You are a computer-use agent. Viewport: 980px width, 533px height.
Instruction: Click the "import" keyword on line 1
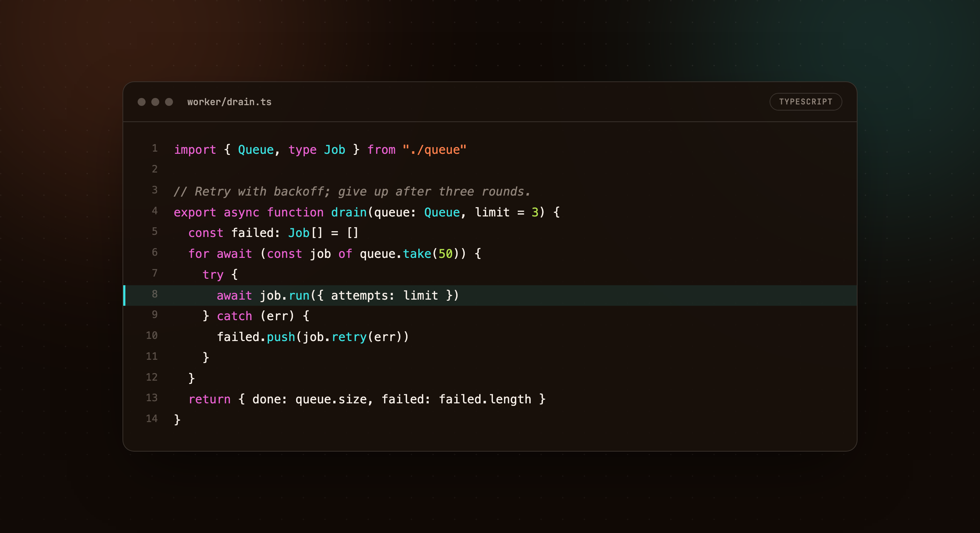point(195,150)
